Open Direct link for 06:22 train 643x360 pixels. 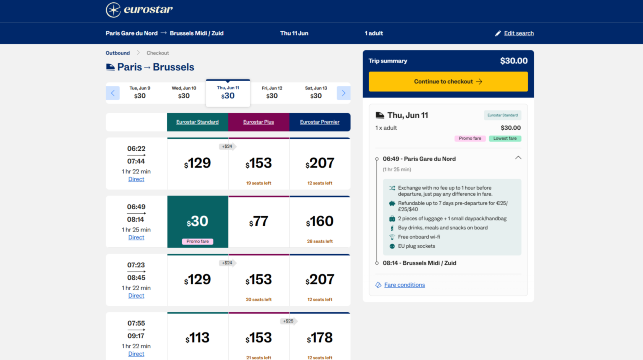click(136, 179)
